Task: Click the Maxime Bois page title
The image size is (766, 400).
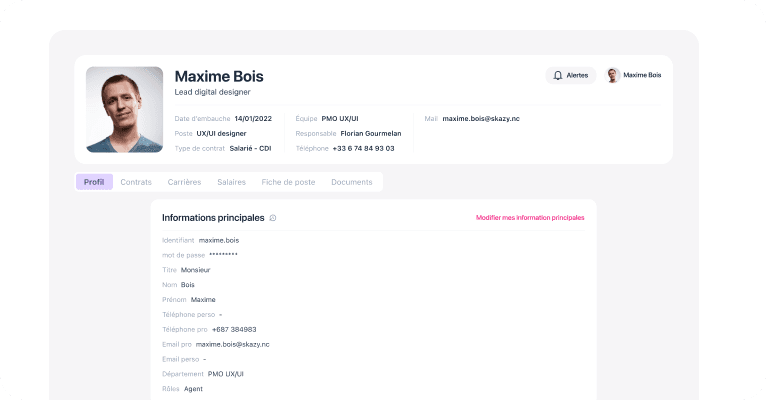Action: 219,76
